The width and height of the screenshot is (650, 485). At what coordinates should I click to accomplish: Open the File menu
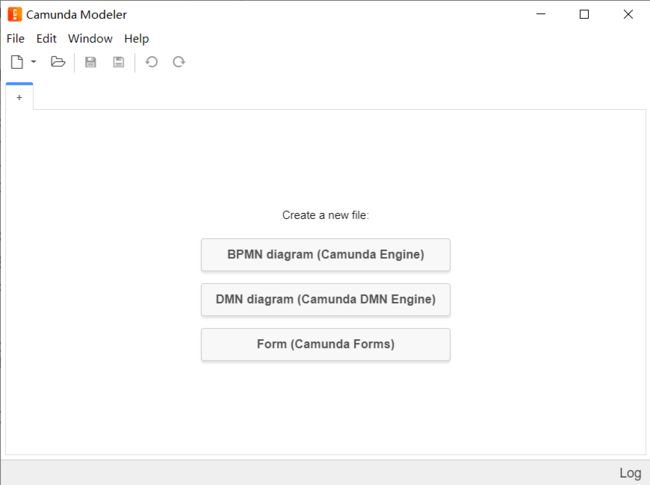coord(15,39)
